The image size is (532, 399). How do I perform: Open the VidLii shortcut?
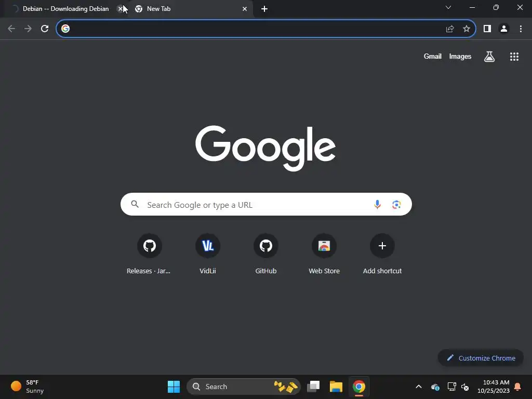coord(208,254)
